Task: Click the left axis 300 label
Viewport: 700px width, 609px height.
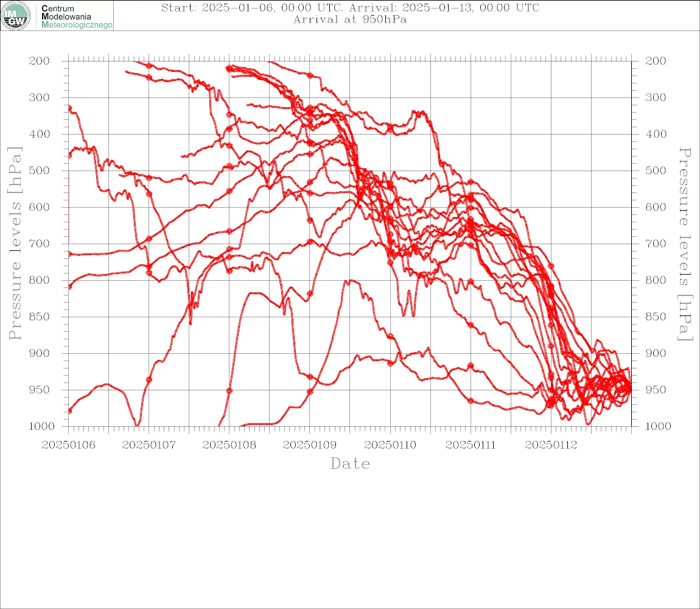Action: coord(40,97)
